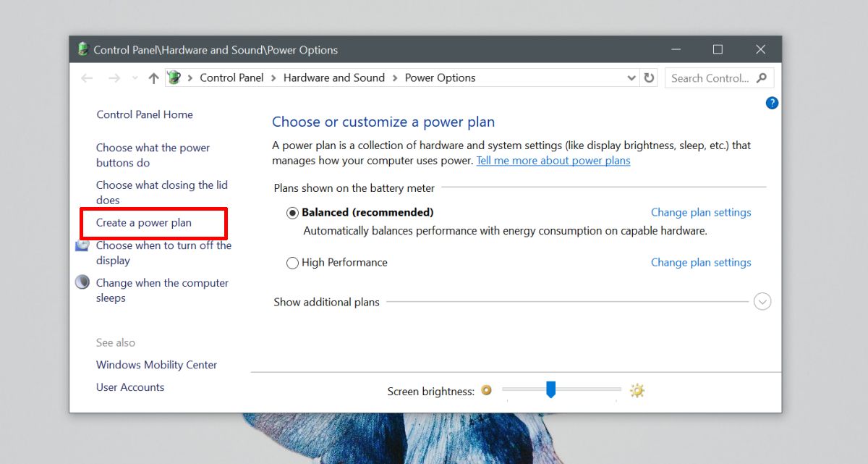Viewport: 868px width, 464px height.
Task: Open Choose what the power buttons do
Action: [153, 155]
